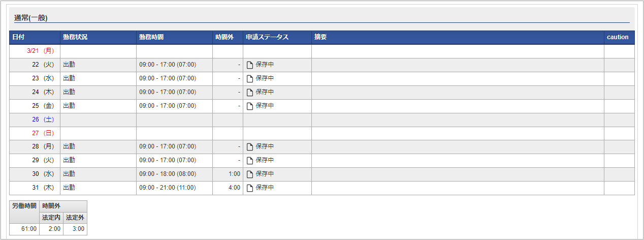Click the document icon on the 28 (月) row
644x240 pixels.
pyautogui.click(x=250, y=147)
